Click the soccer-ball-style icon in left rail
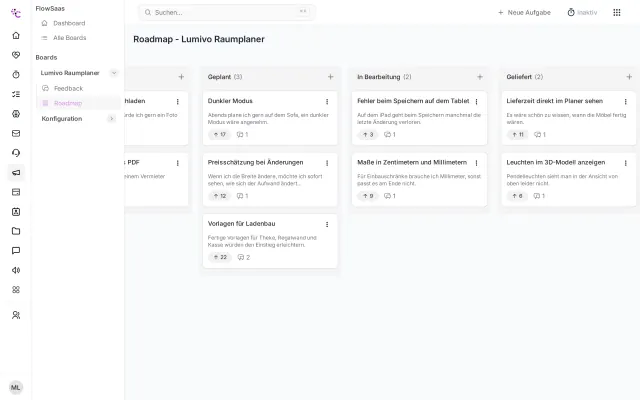This screenshot has width=640, height=400. [16, 114]
